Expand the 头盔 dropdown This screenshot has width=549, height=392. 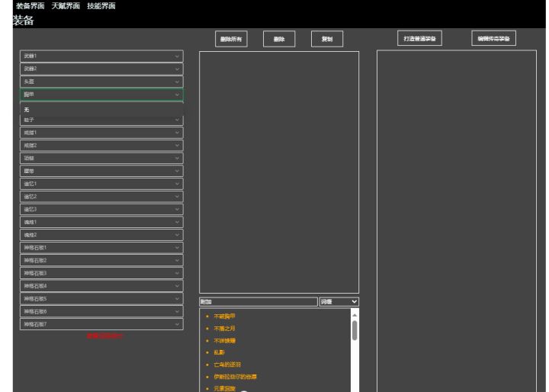point(101,82)
